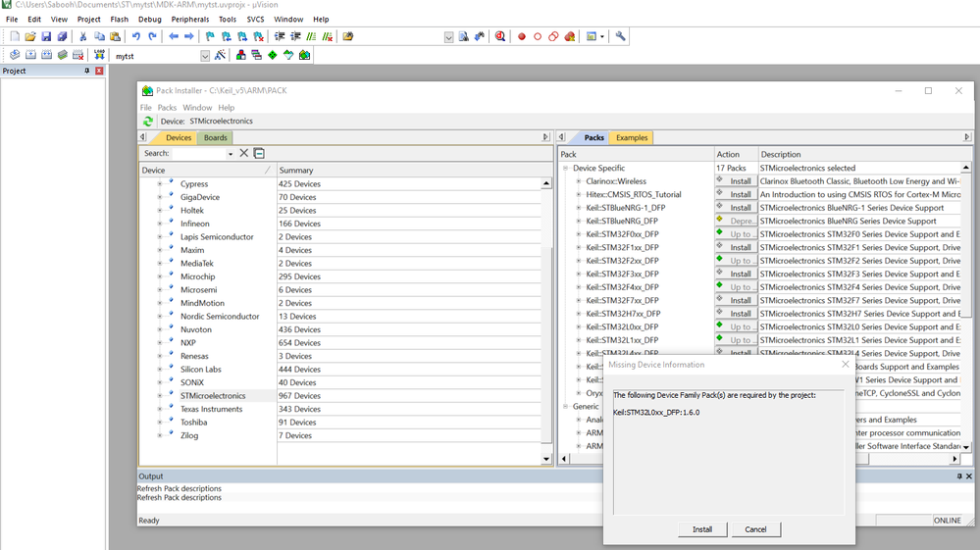Expand the STMicroelectronics device node

159,396
